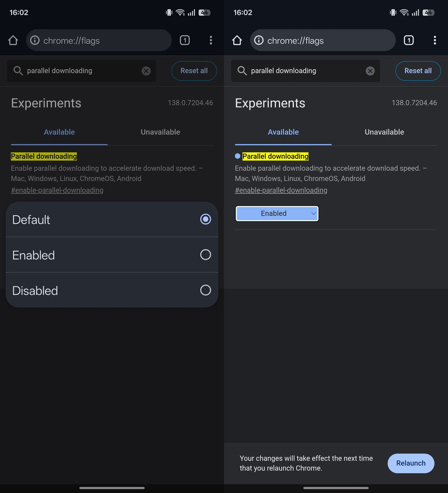Tap search magnifier icon in right screen

242,71
